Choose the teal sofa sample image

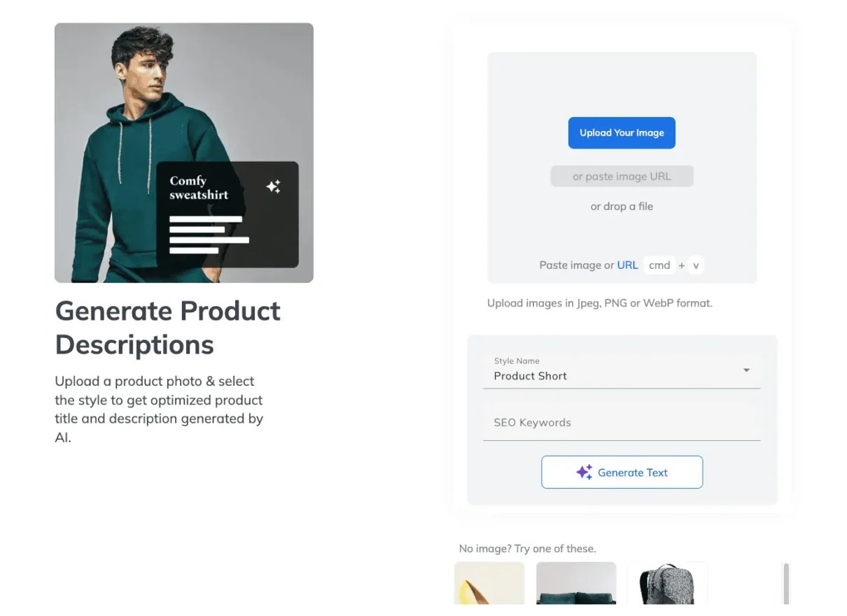pyautogui.click(x=576, y=583)
